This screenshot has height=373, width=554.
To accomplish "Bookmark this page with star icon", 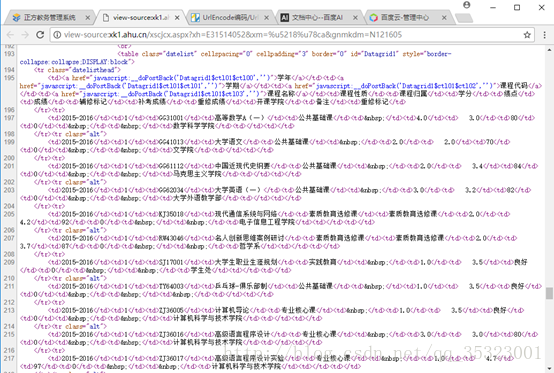I will click(527, 35).
